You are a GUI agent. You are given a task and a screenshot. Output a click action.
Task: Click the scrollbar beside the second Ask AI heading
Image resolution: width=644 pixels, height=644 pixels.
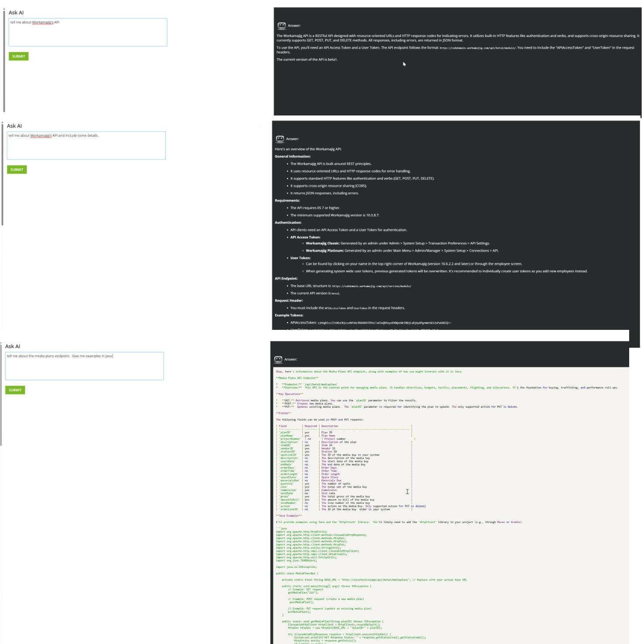click(2, 173)
